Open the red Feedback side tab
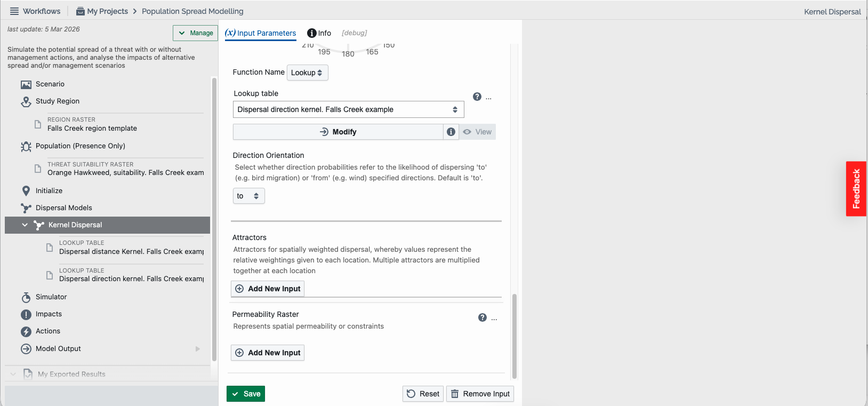 tap(856, 189)
